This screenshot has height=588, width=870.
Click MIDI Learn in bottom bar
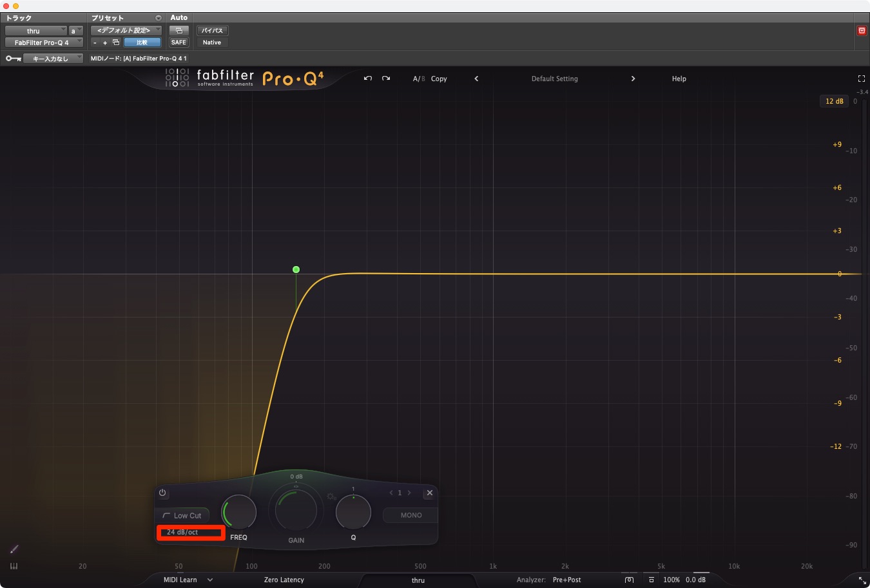point(180,580)
